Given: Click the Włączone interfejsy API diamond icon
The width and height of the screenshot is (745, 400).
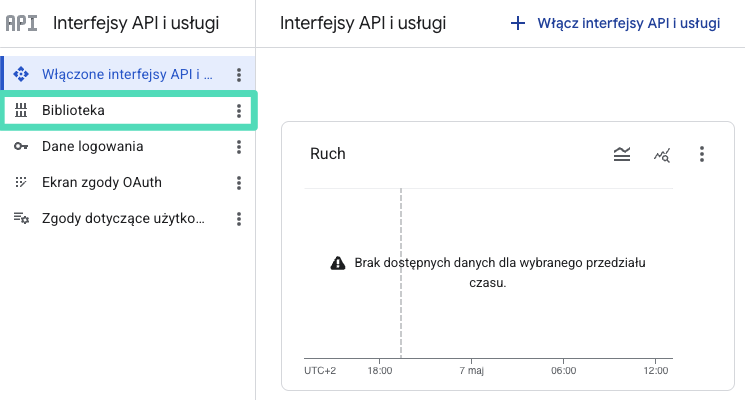Looking at the screenshot, I should coord(21,74).
